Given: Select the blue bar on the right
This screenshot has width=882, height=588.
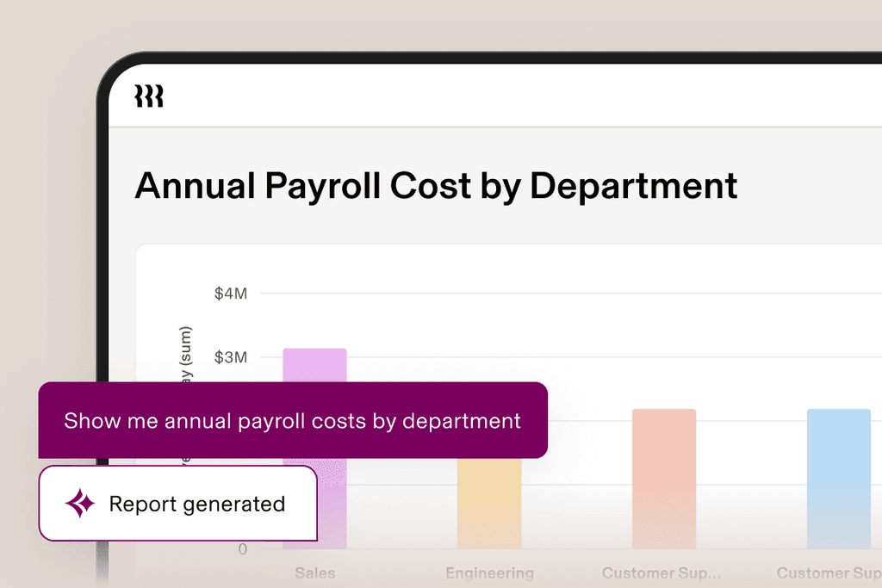Looking at the screenshot, I should coord(839,479).
